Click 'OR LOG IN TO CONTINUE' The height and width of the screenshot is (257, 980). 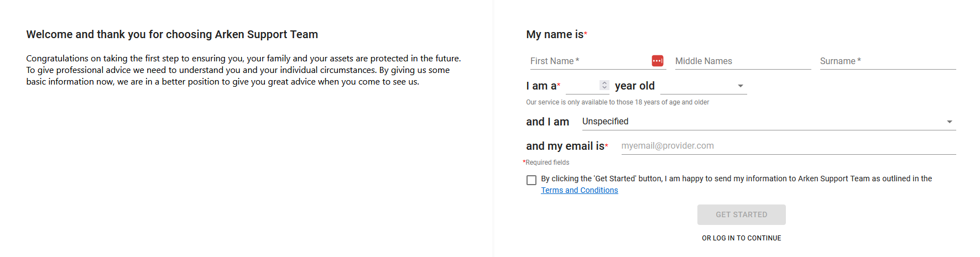(x=741, y=238)
